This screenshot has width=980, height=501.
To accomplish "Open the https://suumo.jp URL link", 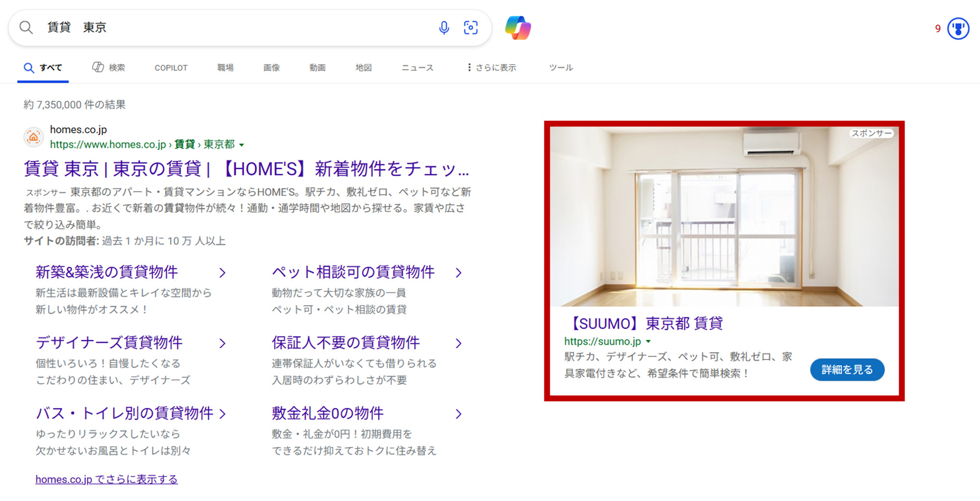I will tap(603, 341).
